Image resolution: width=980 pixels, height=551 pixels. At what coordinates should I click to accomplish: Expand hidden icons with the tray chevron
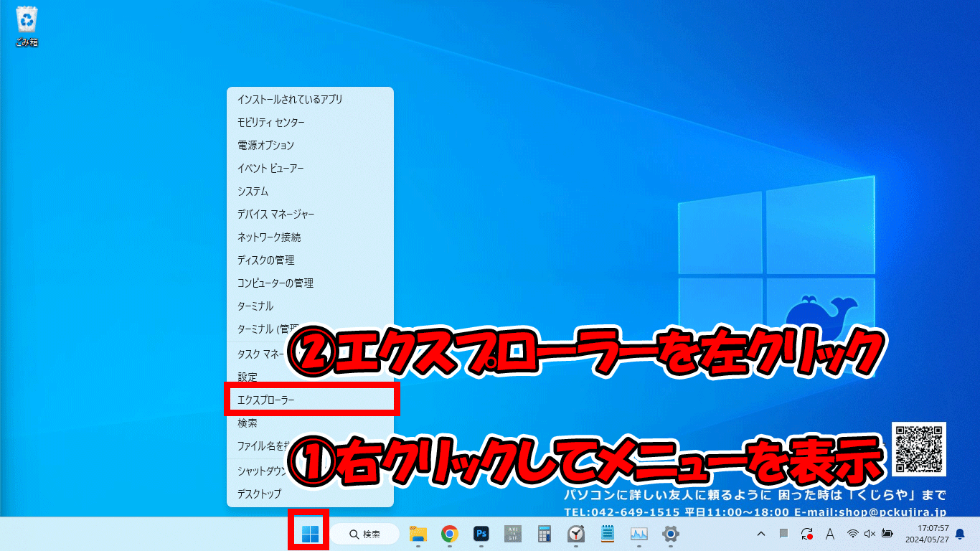click(760, 534)
